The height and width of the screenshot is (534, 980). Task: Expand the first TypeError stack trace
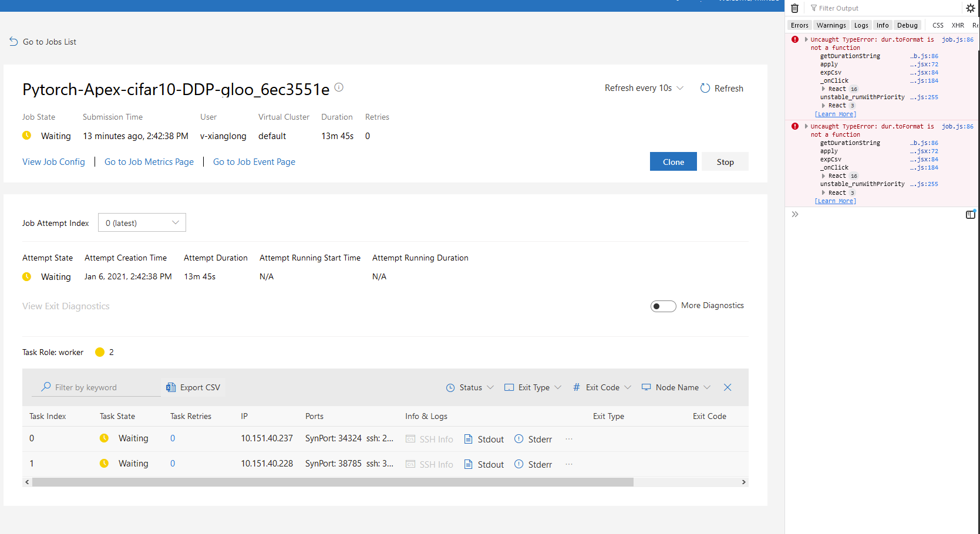pyautogui.click(x=805, y=39)
